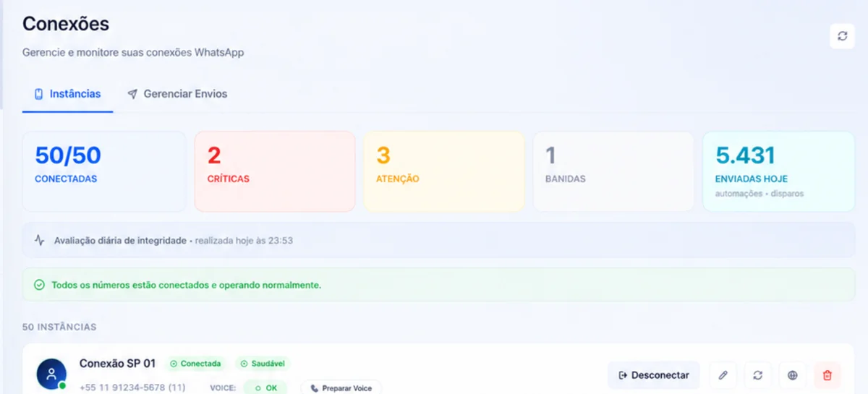Click the activity pulse icon in integrity bar
This screenshot has height=394, width=868.
[40, 240]
